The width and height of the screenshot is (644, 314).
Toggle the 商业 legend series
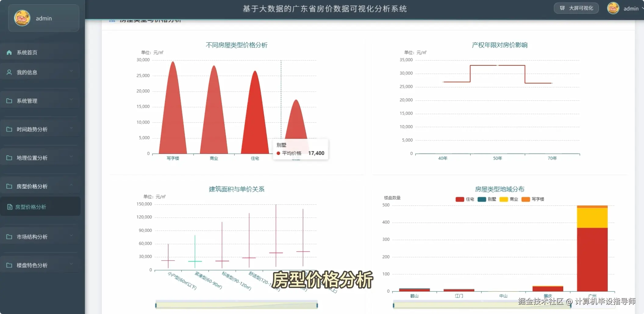(x=509, y=199)
